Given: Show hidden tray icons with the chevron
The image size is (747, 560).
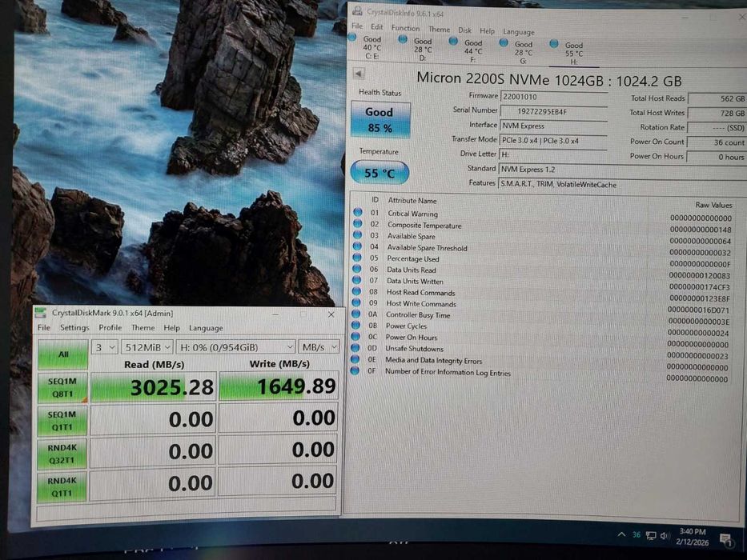Looking at the screenshot, I should tap(621, 534).
